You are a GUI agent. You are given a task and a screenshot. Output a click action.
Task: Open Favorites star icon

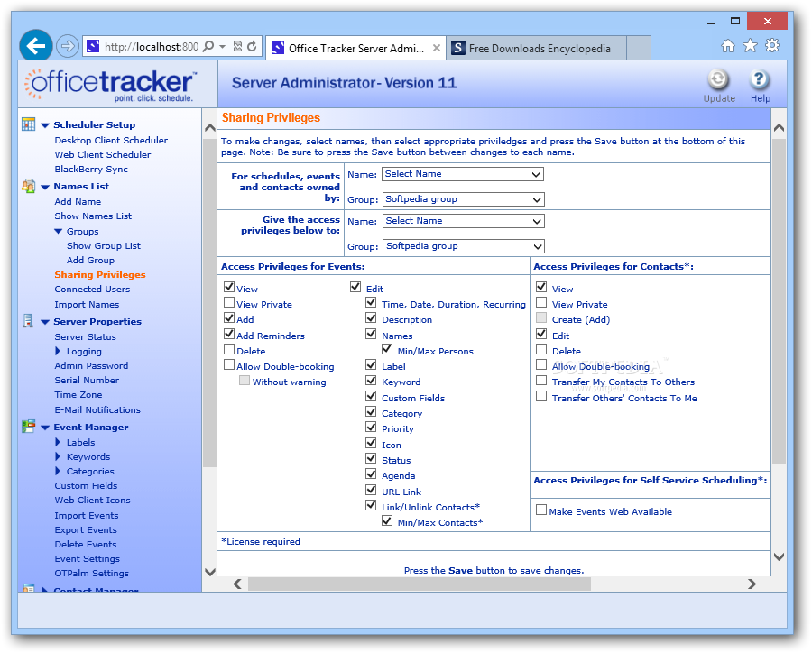pyautogui.click(x=750, y=46)
